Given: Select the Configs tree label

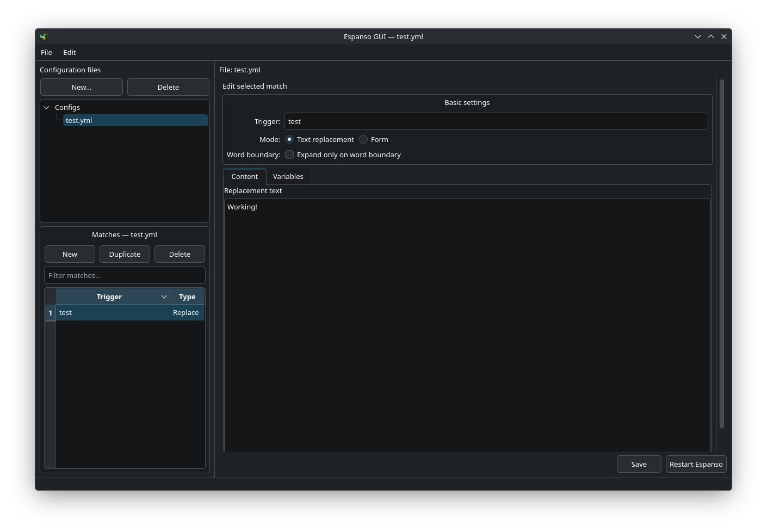Looking at the screenshot, I should click(x=67, y=107).
